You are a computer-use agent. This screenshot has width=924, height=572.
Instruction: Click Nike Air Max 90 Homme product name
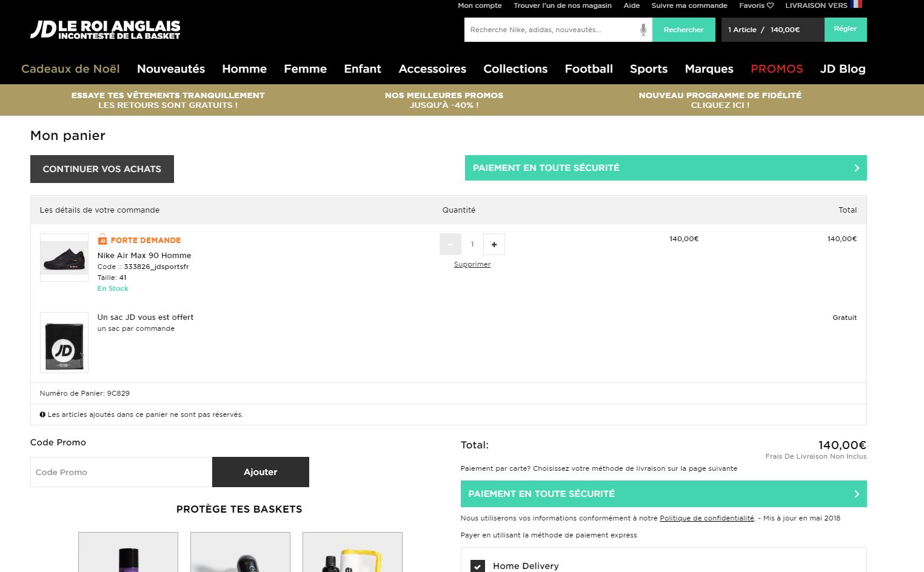144,255
